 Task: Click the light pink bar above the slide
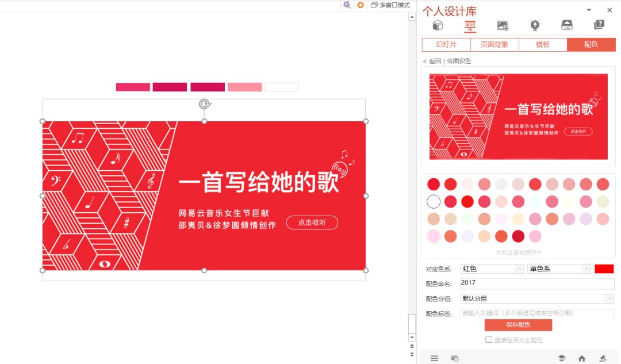[x=245, y=87]
